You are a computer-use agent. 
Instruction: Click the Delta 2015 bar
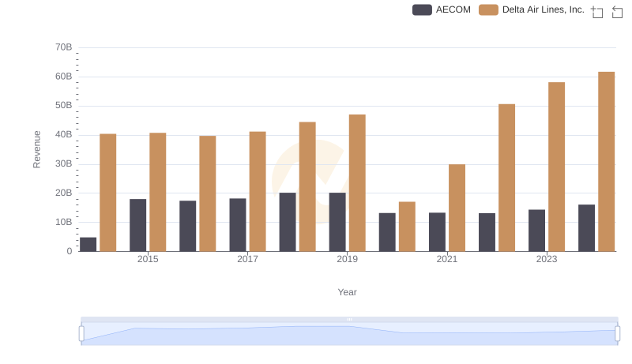click(157, 192)
